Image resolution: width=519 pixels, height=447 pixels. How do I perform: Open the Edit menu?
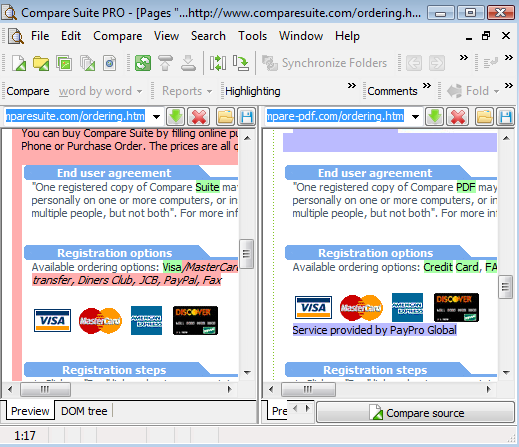(71, 36)
